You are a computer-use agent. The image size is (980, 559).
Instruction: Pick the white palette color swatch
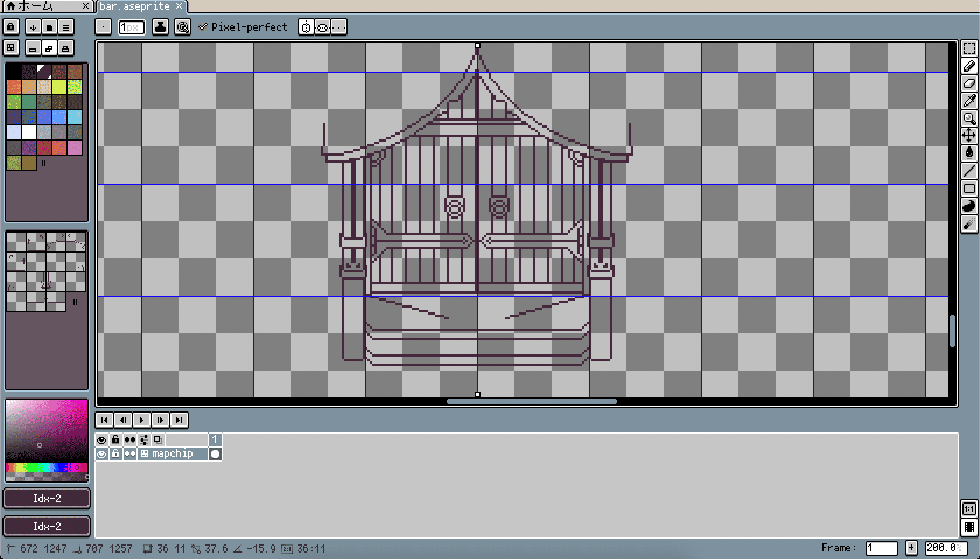click(29, 132)
